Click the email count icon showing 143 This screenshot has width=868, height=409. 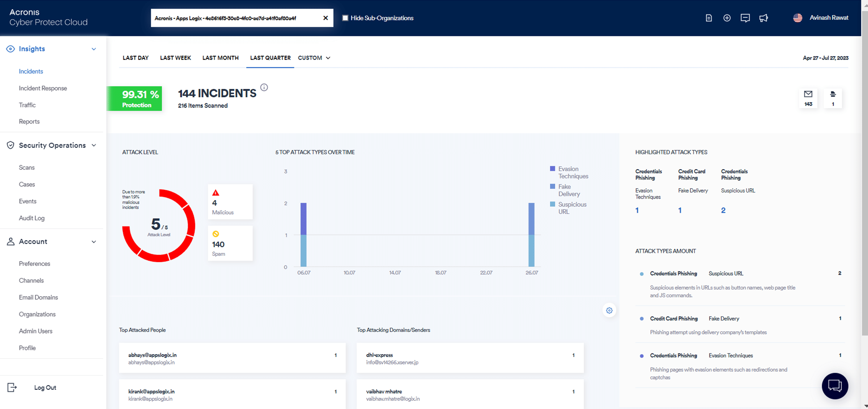[808, 98]
